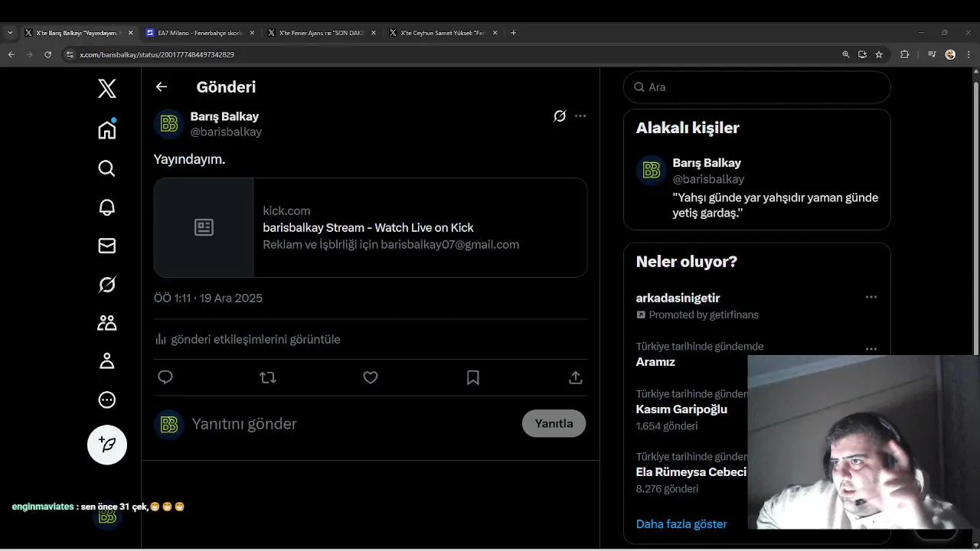980x551 pixels.
Task: Open Grok icon in left sidebar
Action: coord(107,285)
